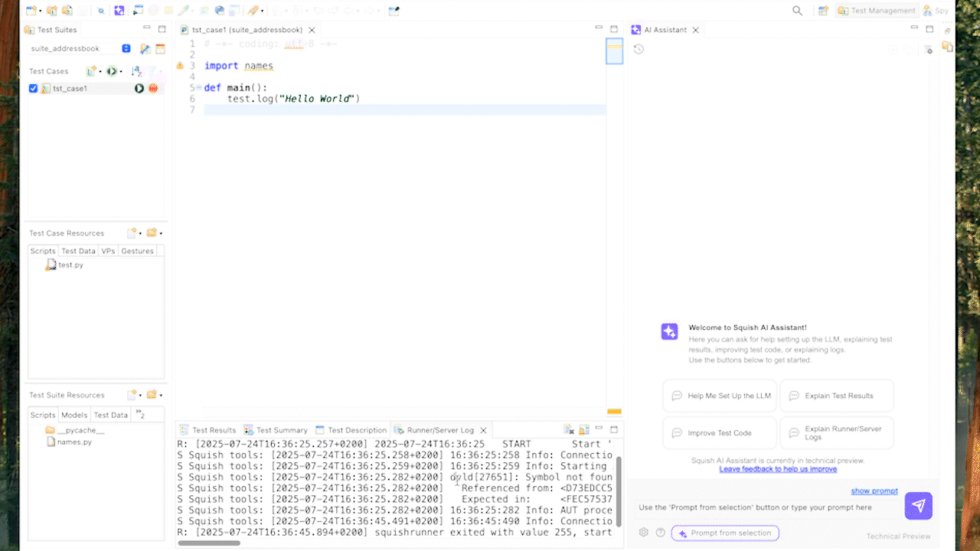Open the dropdown next to the record icon
Image resolution: width=980 pixels, height=551 pixels.
pos(100,70)
